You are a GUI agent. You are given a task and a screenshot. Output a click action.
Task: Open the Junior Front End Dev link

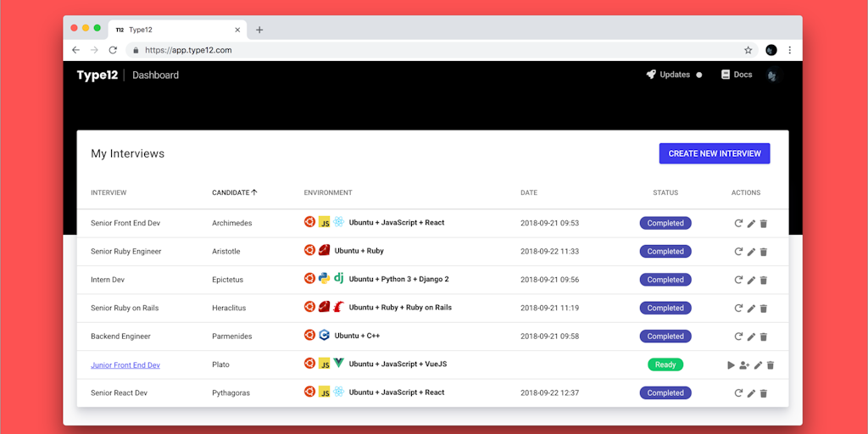[125, 365]
